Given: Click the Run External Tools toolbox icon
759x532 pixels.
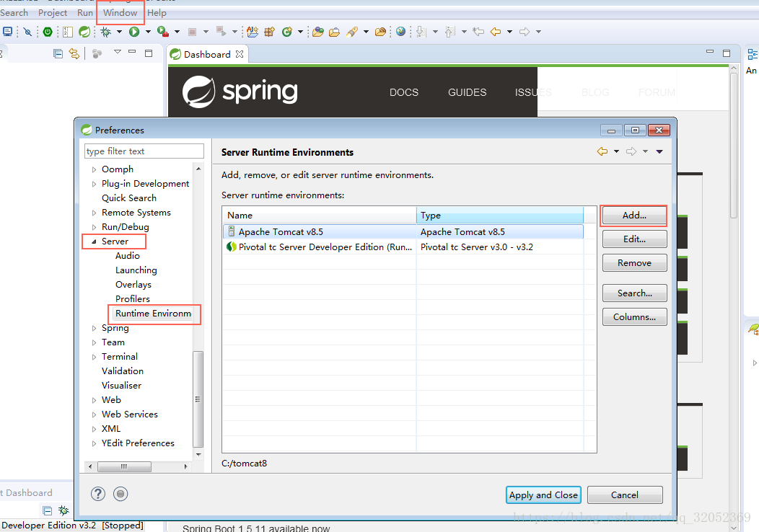Looking at the screenshot, I should pyautogui.click(x=163, y=32).
